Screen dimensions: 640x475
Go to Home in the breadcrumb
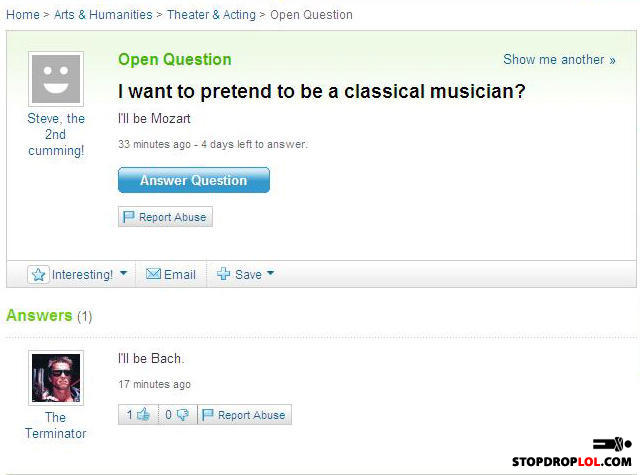(x=22, y=15)
